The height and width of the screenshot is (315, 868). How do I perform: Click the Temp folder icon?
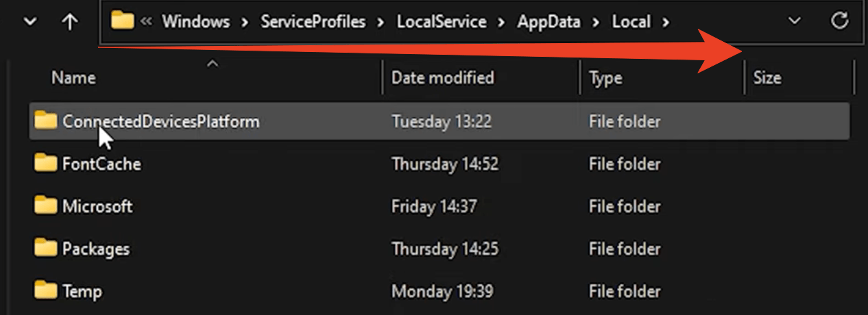pos(45,290)
